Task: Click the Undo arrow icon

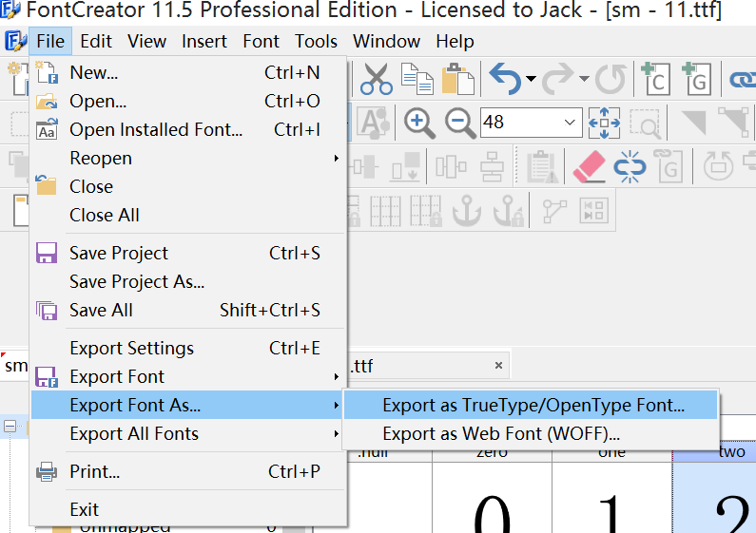Action: 505,79
